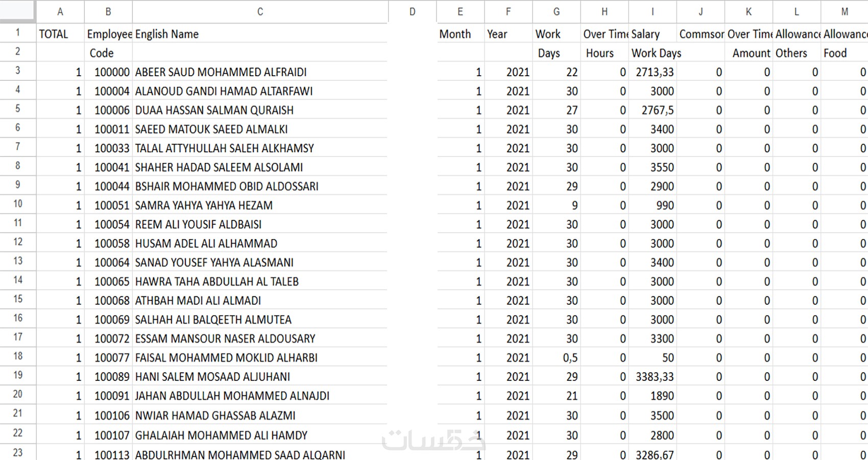Click TALAL ATTYHULLAH SALEH ALKHAMSY name

click(224, 148)
